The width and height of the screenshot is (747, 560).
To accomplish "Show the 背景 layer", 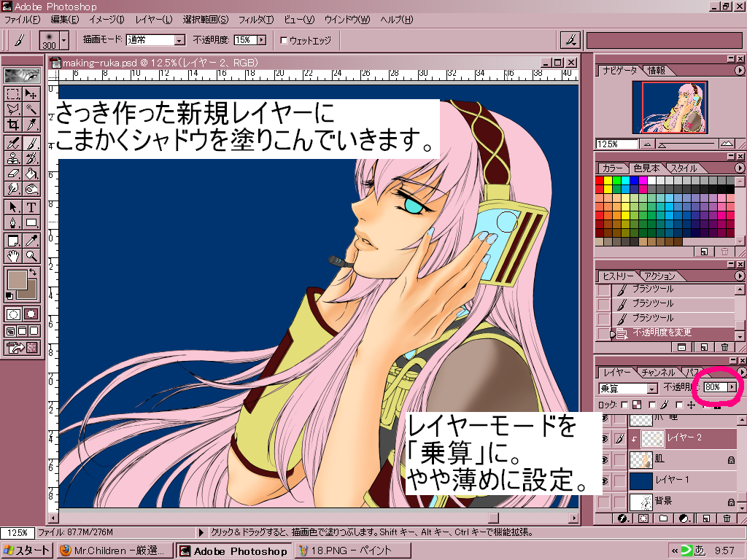I will [605, 502].
